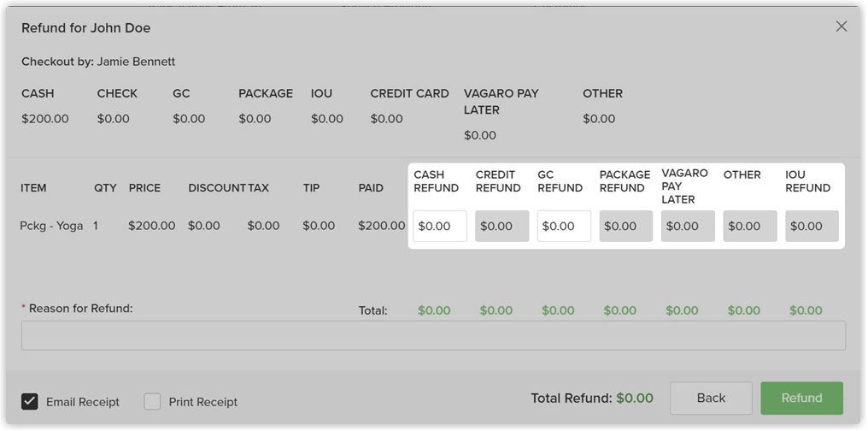Enable the Print Receipt checkbox

(x=152, y=402)
